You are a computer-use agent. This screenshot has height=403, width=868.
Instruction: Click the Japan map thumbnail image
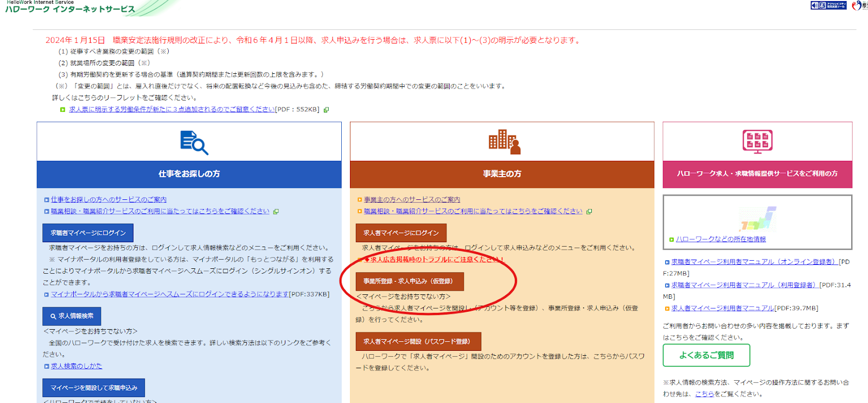coord(757,218)
